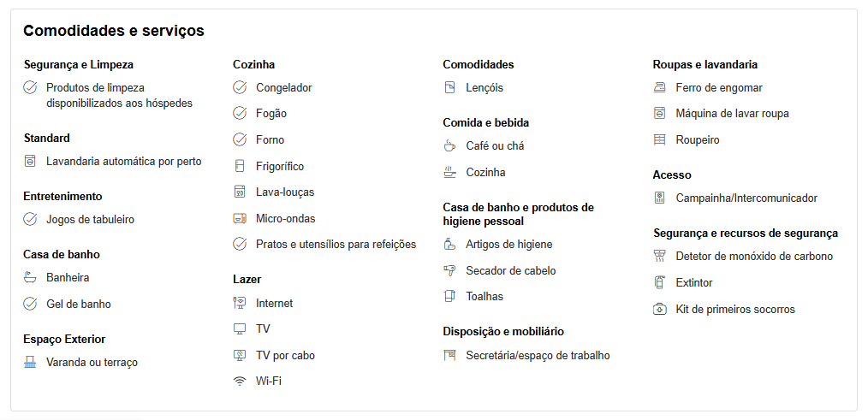Select the Lavandaria automática por perto text
The height and width of the screenshot is (420, 868).
coord(124,162)
